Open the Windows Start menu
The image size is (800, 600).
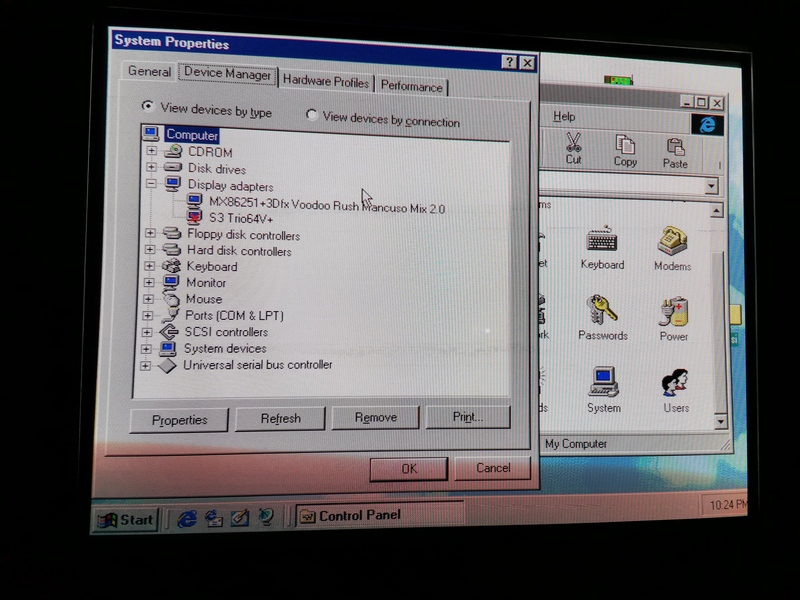point(126,519)
